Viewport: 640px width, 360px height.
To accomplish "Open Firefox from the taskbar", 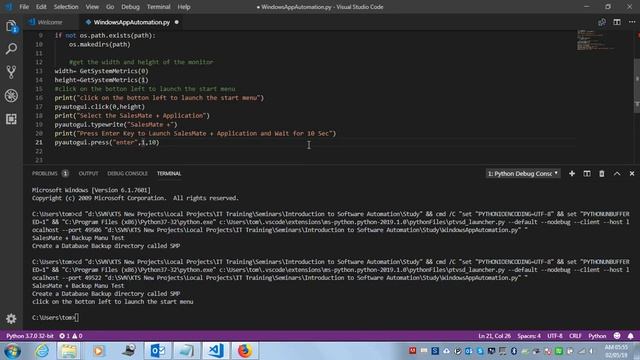I will pos(245,351).
